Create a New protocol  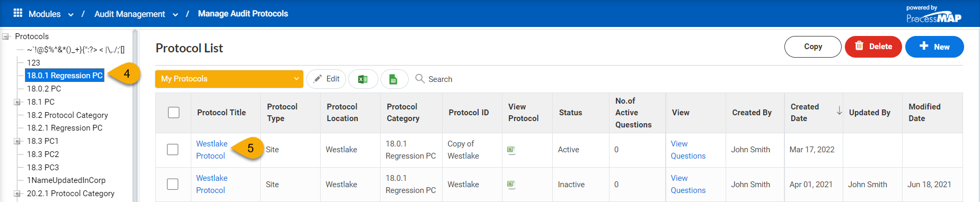[x=934, y=47]
